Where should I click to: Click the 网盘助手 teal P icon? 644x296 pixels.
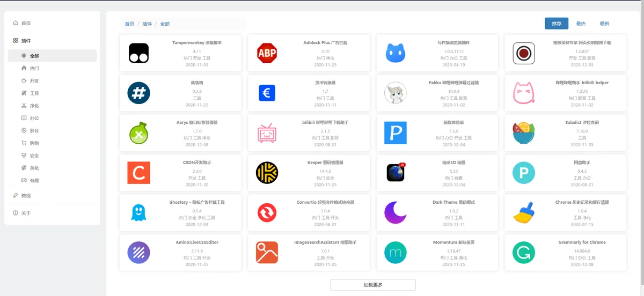[x=524, y=173]
